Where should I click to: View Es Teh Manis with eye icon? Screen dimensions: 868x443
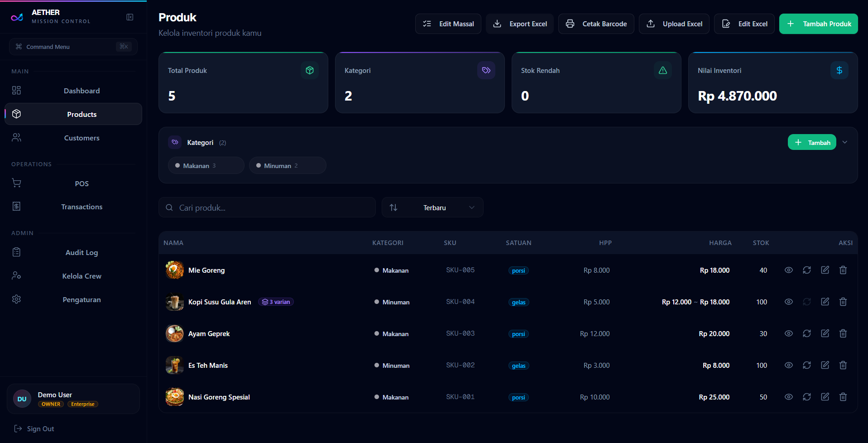789,365
